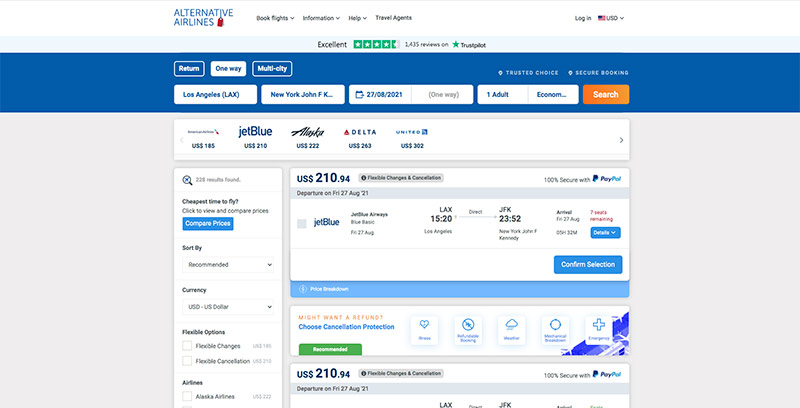
Task: Click the calendar icon in date field
Action: 359,94
